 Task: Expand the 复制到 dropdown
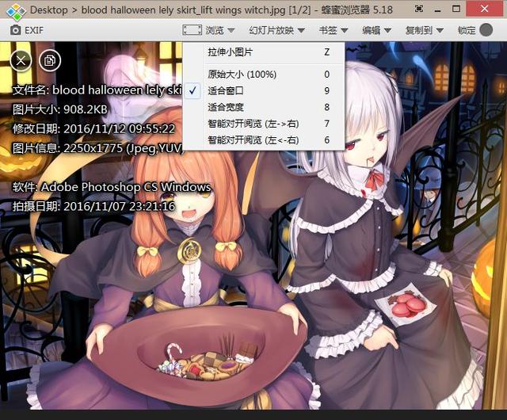(x=425, y=30)
